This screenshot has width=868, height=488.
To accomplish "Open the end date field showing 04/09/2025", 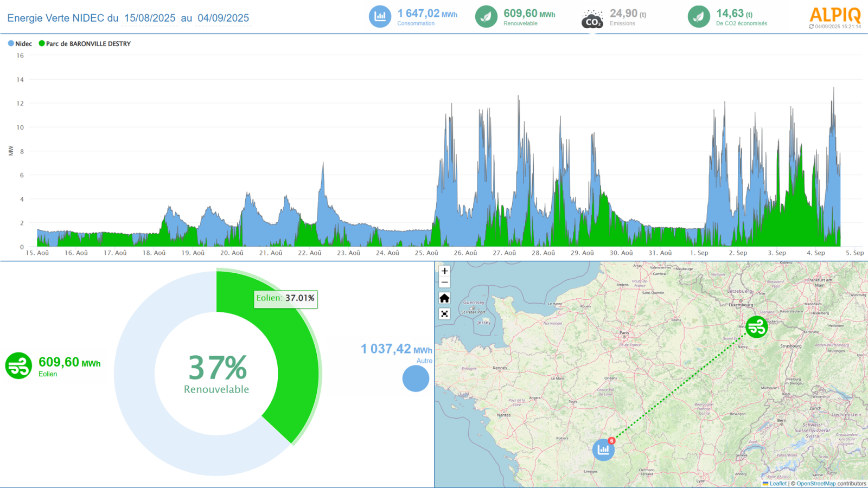I will pos(224,18).
